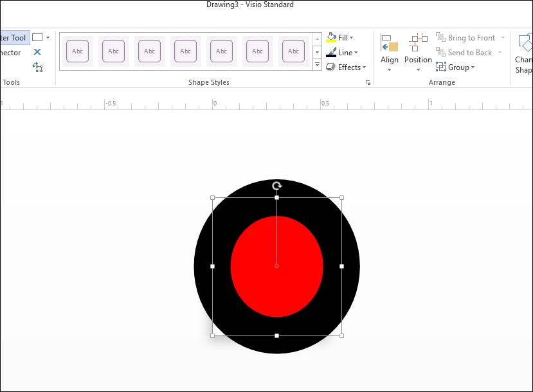Click Bring to Front button
This screenshot has width=533, height=392.
coord(465,38)
